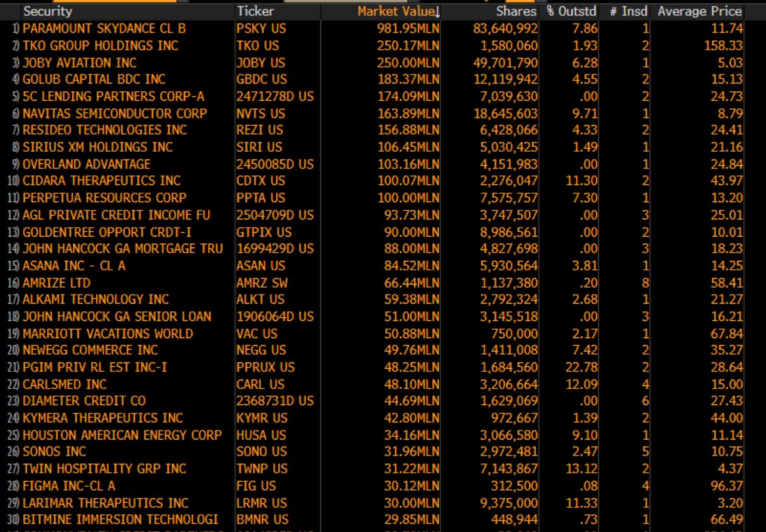Screen dimensions: 766x532
Task: Select PGIM PRIV RL EST INC-I security
Action: pyautogui.click(x=96, y=367)
